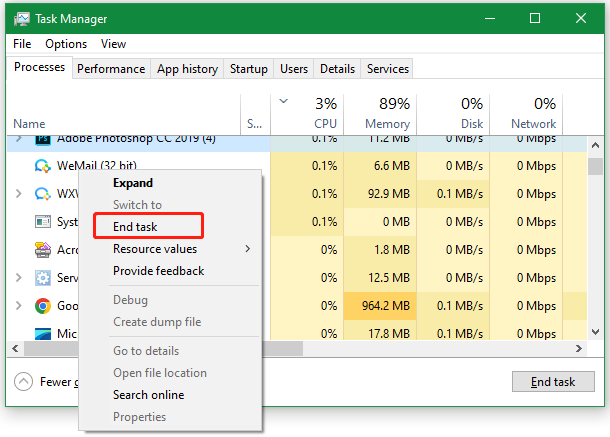Open the Options menu
Image resolution: width=610 pixels, height=437 pixels.
66,44
